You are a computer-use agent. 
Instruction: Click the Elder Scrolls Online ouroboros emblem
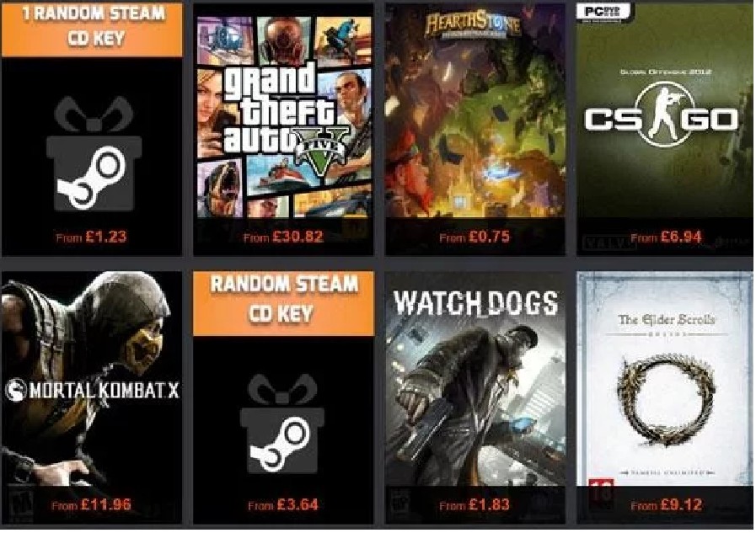666,400
